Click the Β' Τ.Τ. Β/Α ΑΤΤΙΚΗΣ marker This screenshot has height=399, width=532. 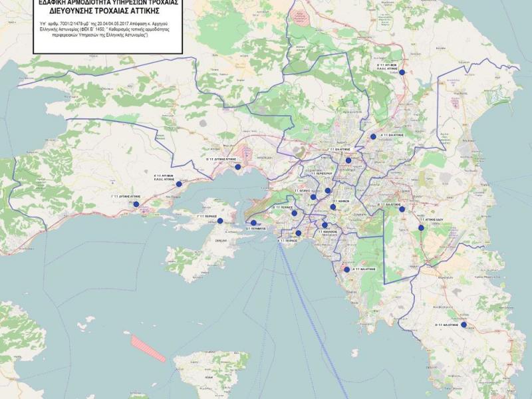402,209
